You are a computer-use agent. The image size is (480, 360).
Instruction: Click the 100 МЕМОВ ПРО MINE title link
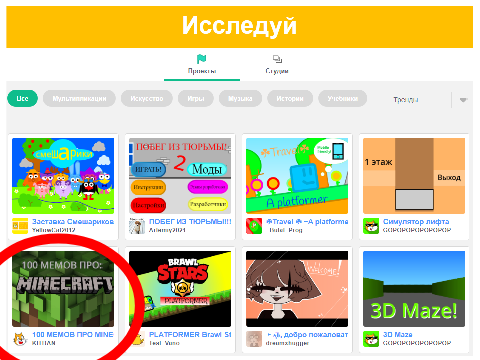coord(73,335)
